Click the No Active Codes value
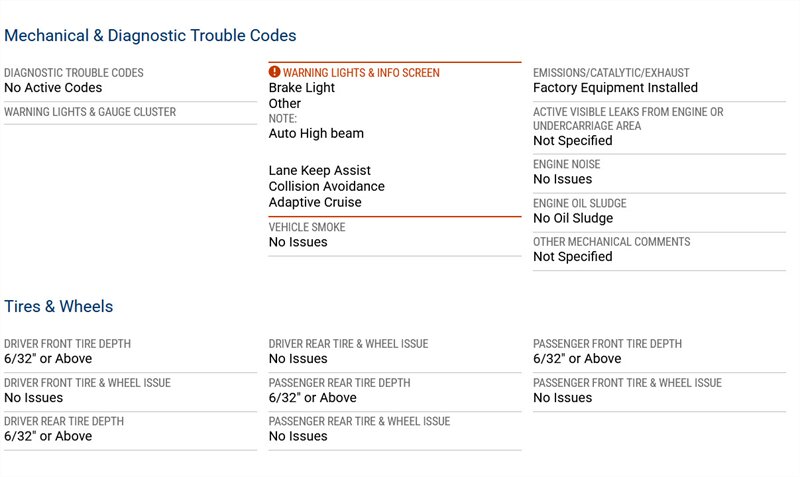 pos(53,88)
